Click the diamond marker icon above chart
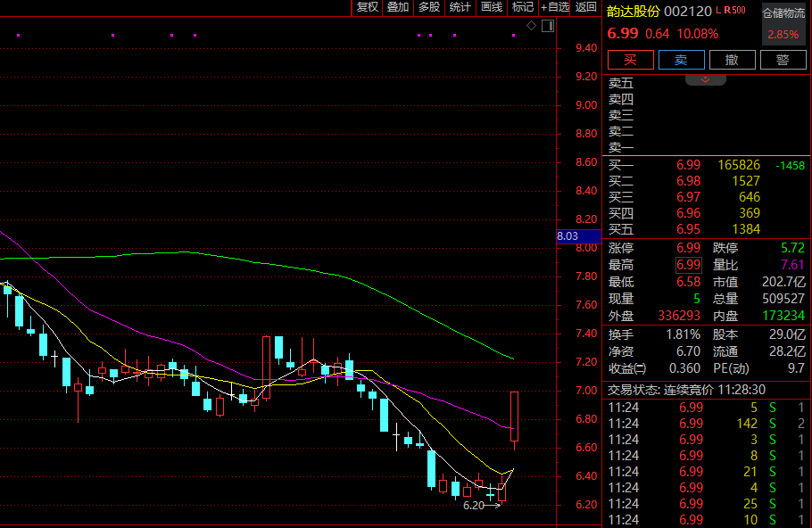 [531, 26]
